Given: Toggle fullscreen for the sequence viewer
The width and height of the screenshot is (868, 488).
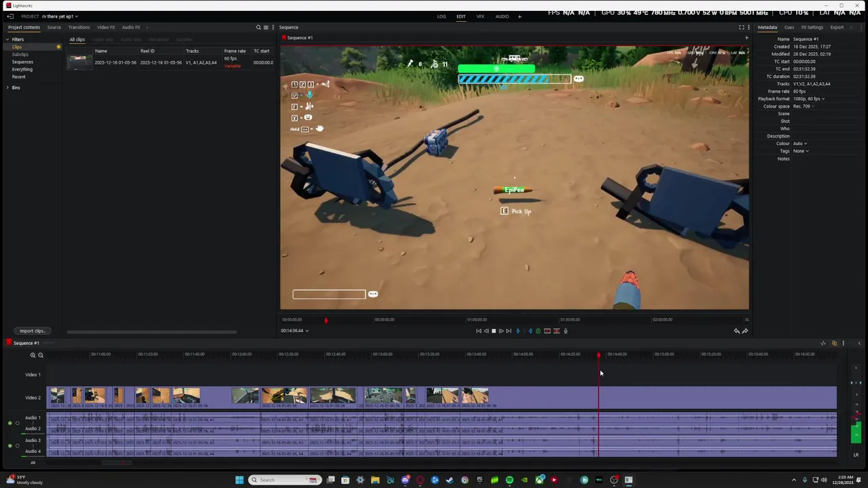Looking at the screenshot, I should point(741,27).
